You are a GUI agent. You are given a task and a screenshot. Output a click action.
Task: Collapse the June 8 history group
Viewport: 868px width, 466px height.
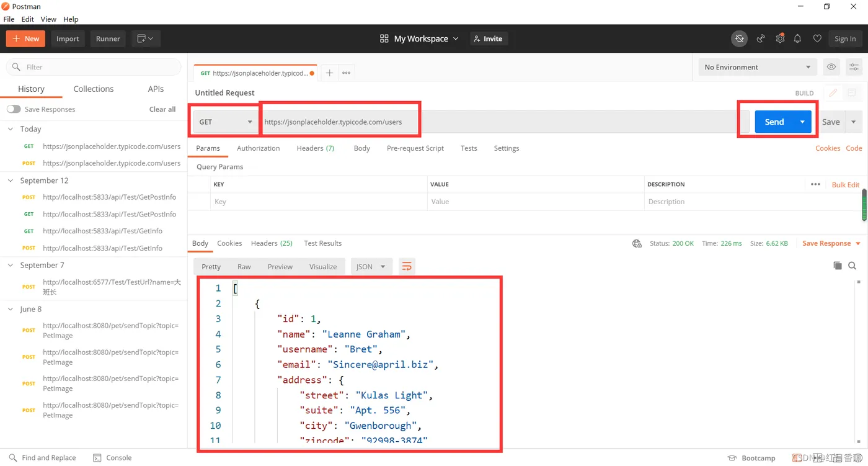(x=11, y=309)
